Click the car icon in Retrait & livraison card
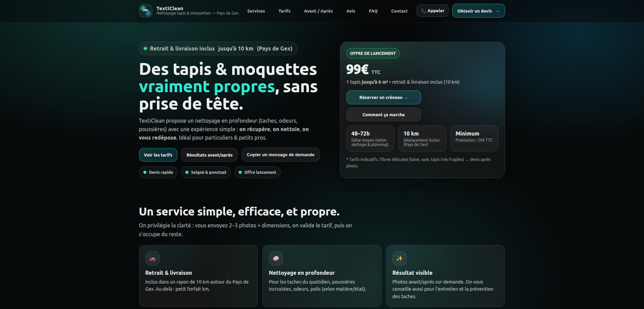644x309 pixels. coord(152,259)
